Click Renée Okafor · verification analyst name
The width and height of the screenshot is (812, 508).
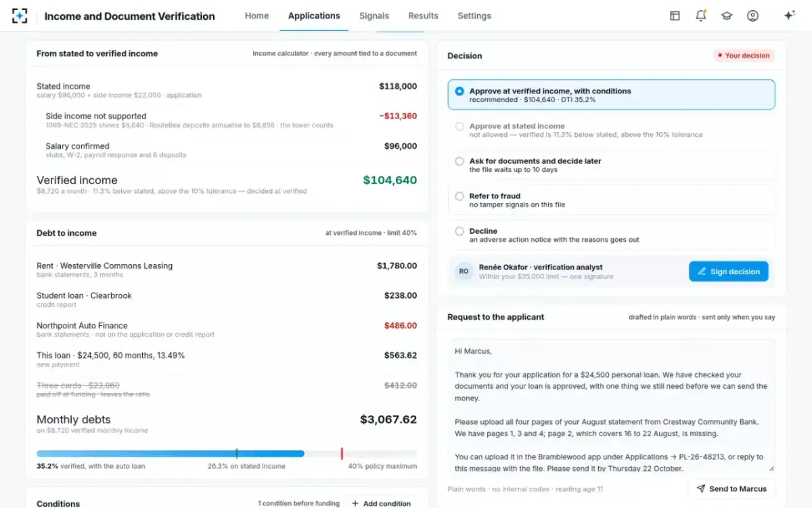click(541, 268)
